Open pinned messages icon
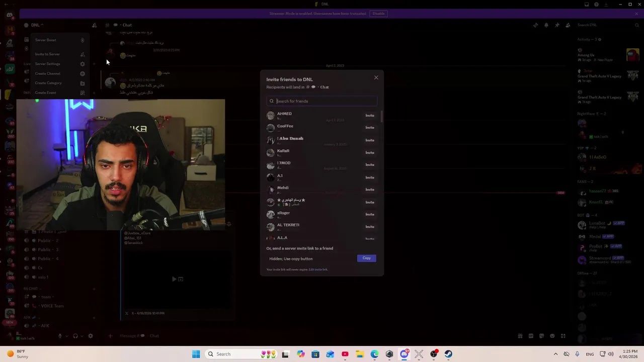This screenshot has height=362, width=644. coord(557,25)
